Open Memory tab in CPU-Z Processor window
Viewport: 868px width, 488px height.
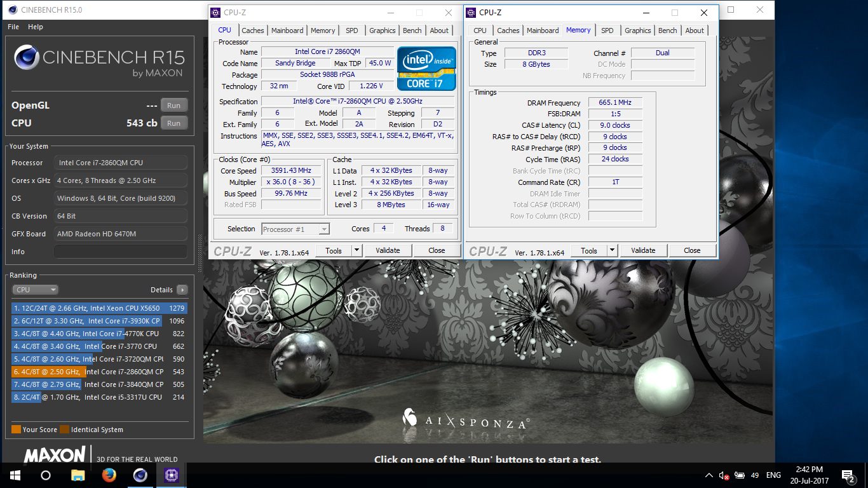click(x=323, y=30)
